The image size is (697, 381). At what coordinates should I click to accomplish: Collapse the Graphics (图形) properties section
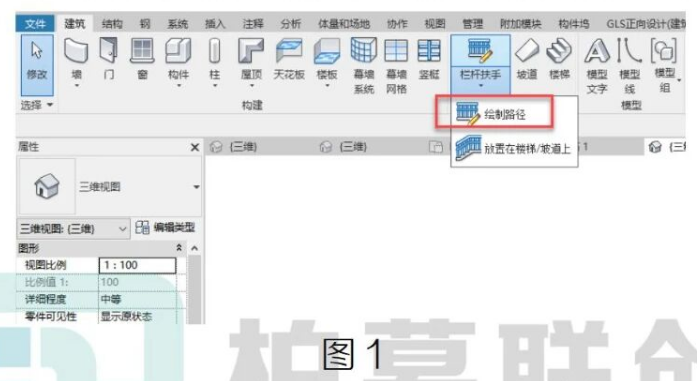tap(179, 248)
